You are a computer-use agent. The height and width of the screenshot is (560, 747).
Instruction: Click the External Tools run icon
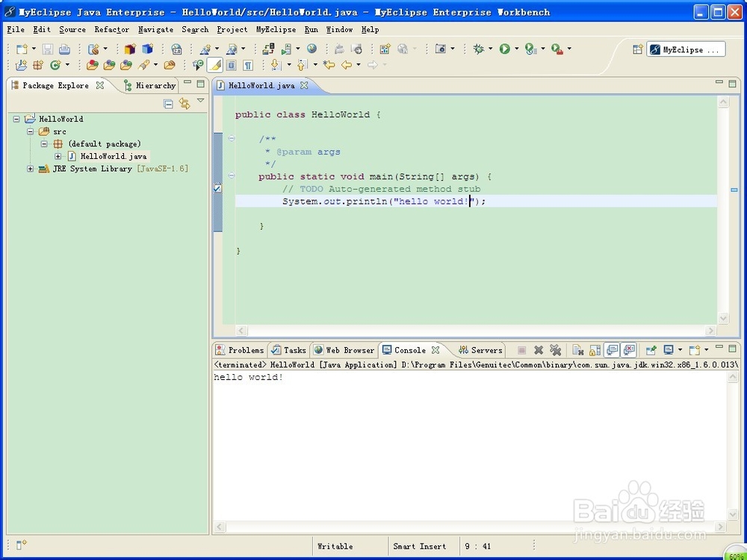tap(557, 49)
